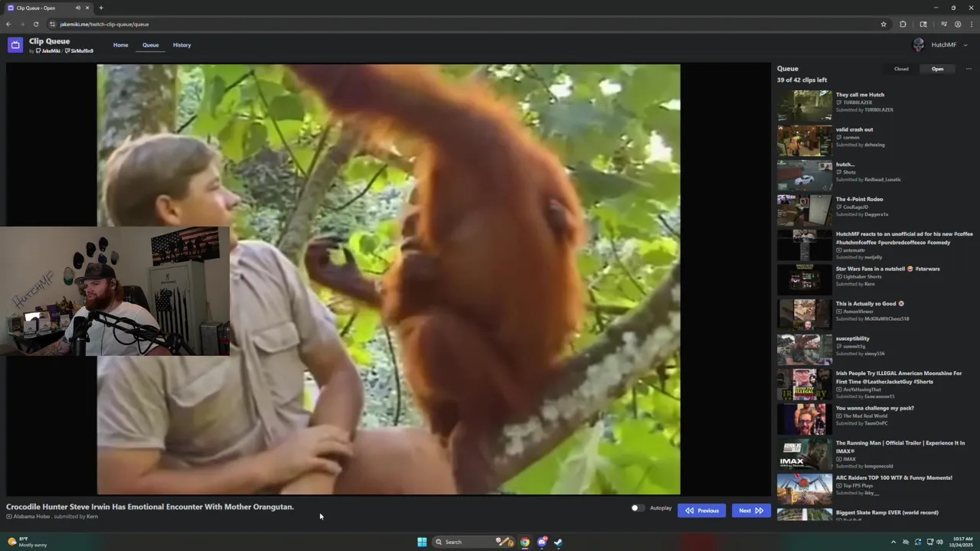This screenshot has height=551, width=980.
Task: Reload the page in the browser
Action: 36,24
